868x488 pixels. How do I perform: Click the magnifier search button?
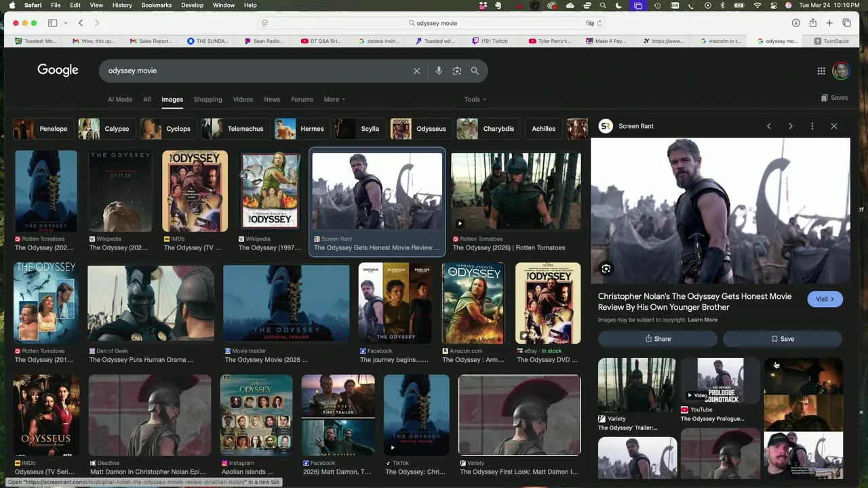click(475, 70)
